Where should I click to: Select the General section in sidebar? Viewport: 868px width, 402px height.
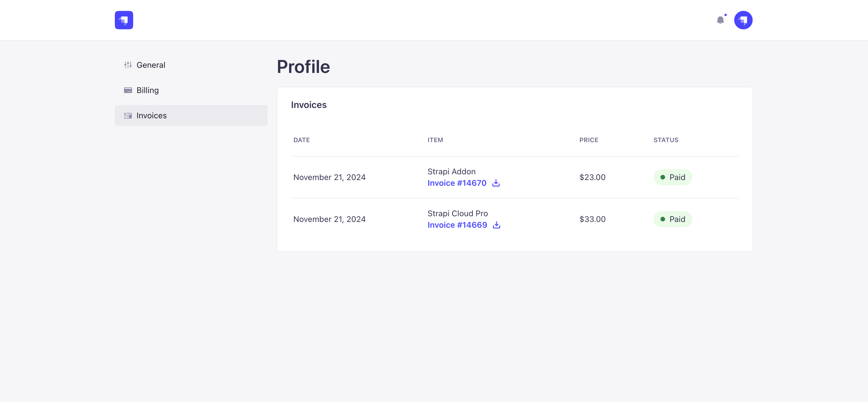point(151,65)
